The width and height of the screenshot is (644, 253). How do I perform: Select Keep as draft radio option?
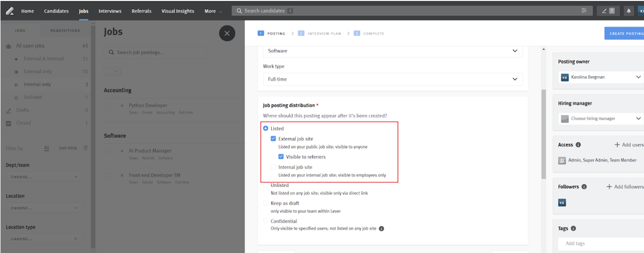(265, 203)
